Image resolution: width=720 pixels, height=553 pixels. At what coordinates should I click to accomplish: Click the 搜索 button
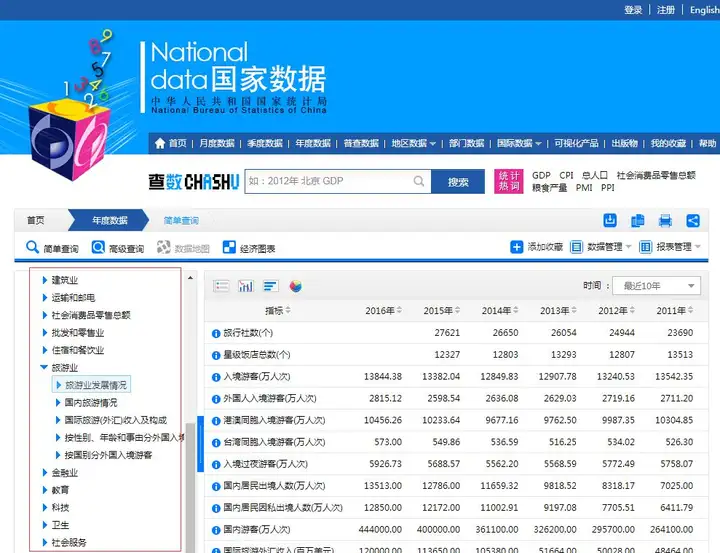(458, 181)
